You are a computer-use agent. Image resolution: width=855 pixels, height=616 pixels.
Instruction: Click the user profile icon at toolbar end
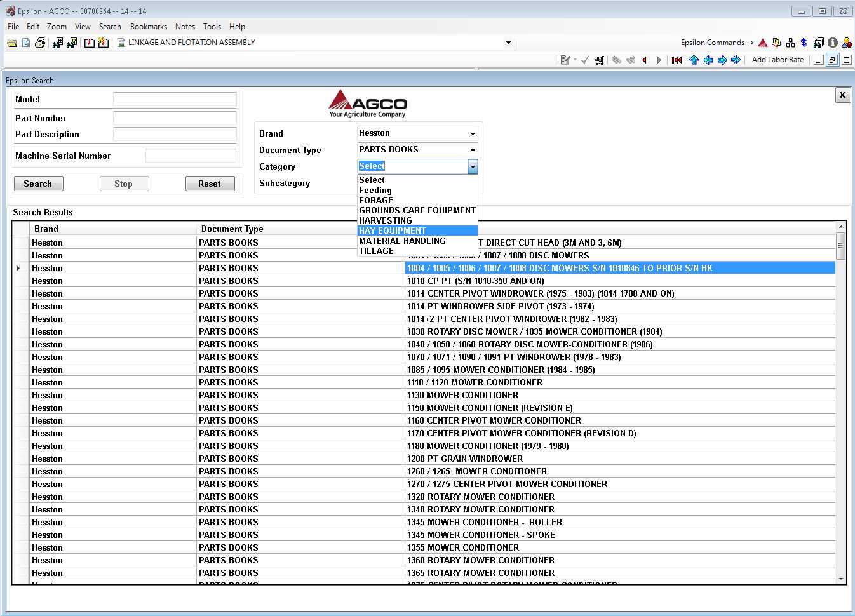[x=847, y=43]
